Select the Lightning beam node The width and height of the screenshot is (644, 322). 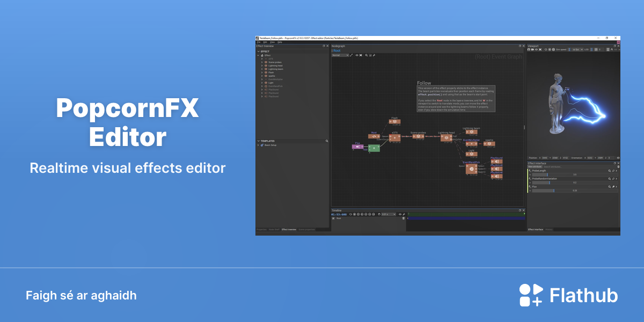471,132
